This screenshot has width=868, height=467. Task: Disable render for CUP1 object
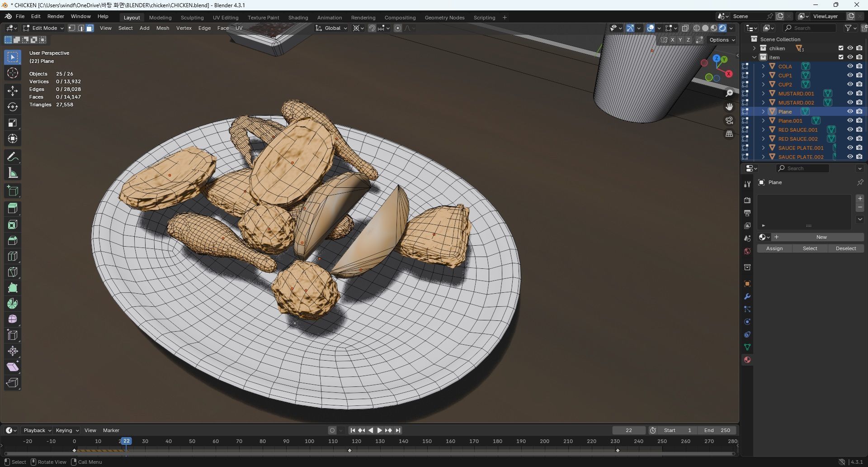coord(859,75)
